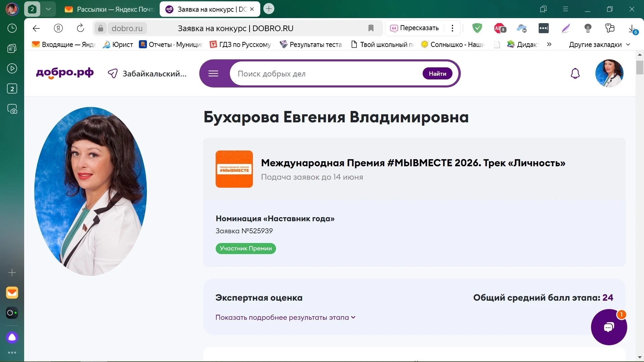The width and height of the screenshot is (644, 362).
Task: Open downloads arrow icon
Action: coord(633,29)
